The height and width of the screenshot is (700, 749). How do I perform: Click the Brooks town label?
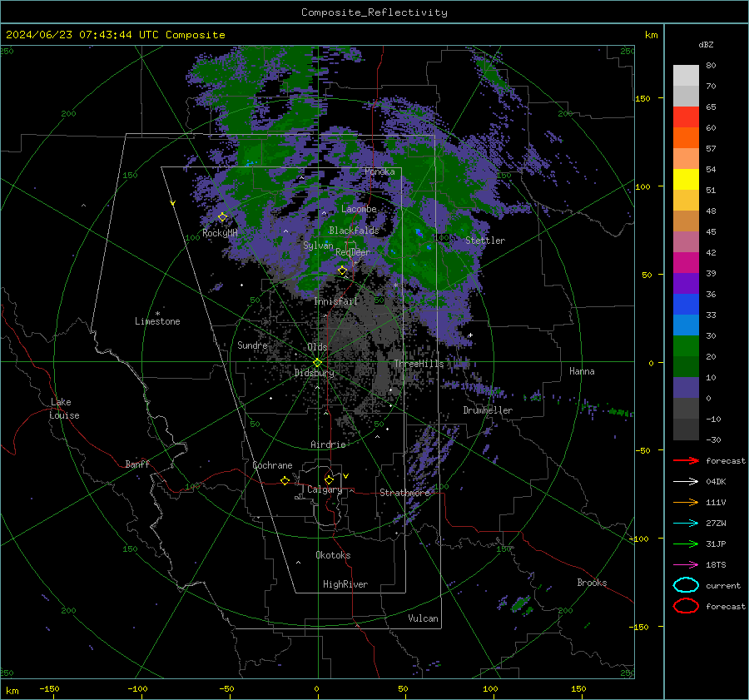click(x=592, y=583)
